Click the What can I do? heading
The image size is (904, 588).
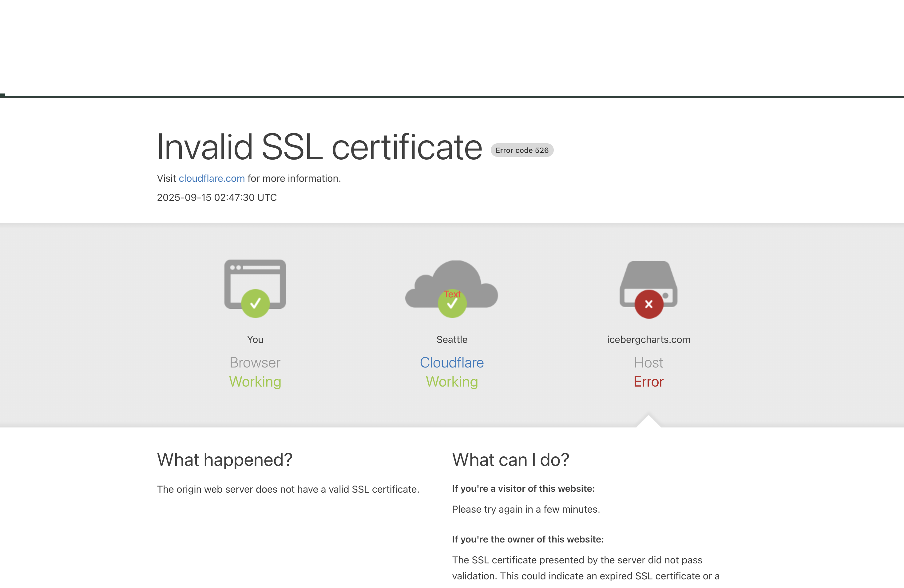coord(510,460)
